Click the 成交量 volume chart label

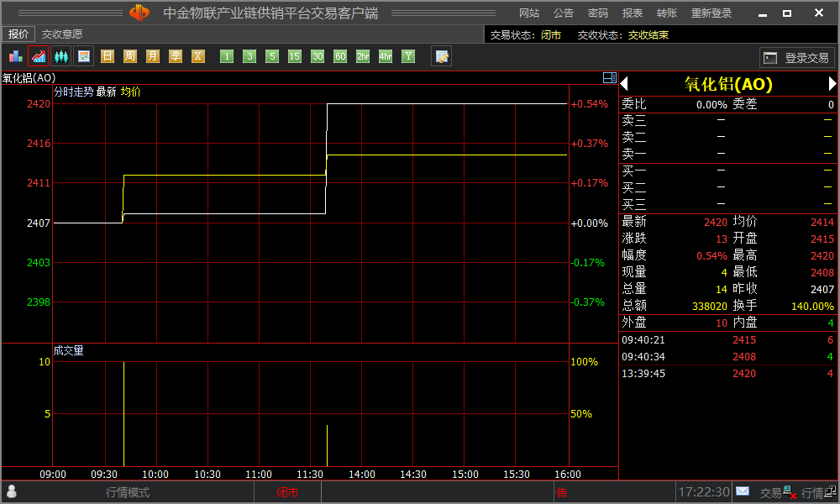[69, 351]
